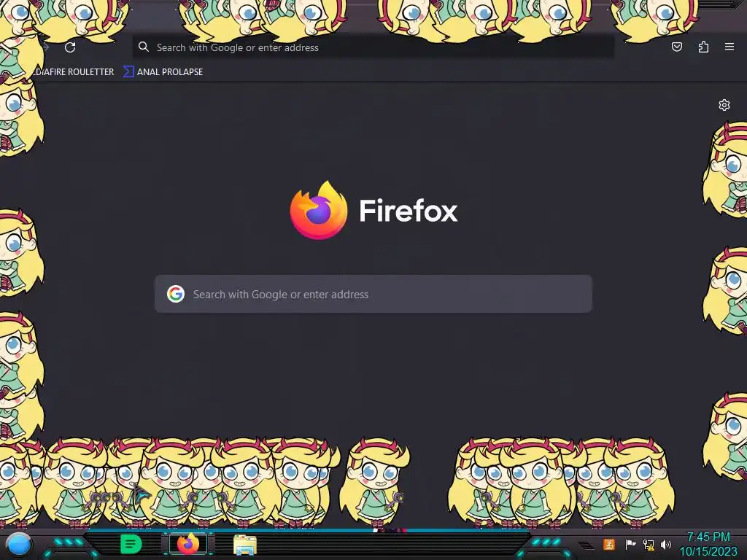Image resolution: width=747 pixels, height=560 pixels.
Task: Reload the current Firefox page
Action: coord(70,47)
